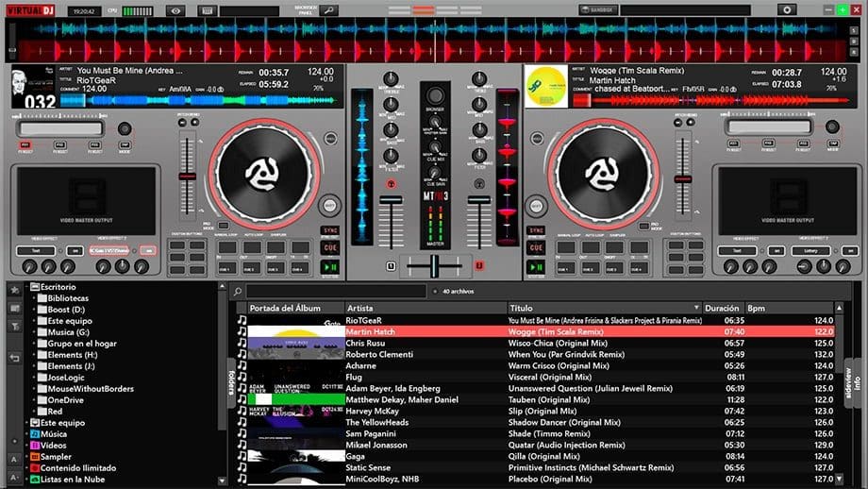Sort by Título column header
868x489 pixels.
click(604, 308)
